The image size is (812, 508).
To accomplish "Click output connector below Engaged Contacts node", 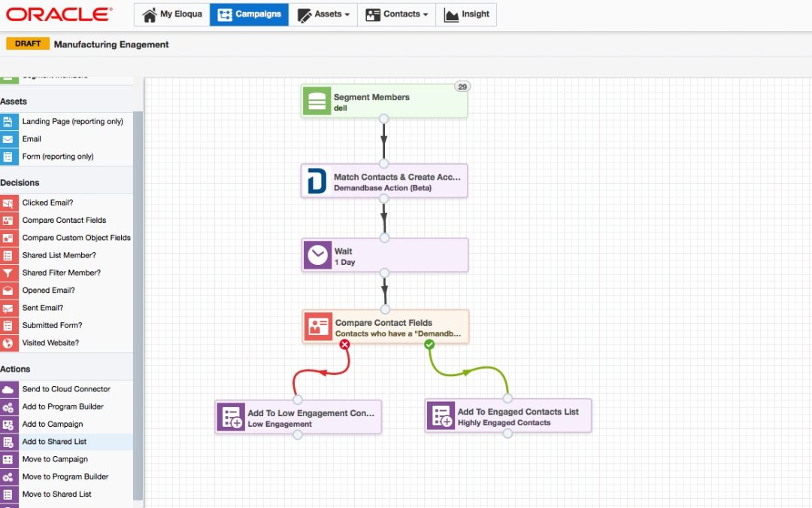I will pyautogui.click(x=508, y=433).
